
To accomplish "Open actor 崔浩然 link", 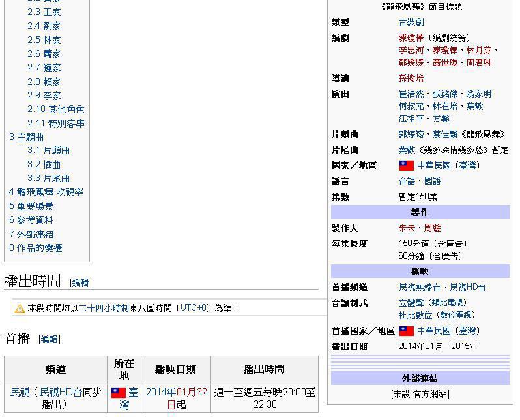I will (x=411, y=94).
